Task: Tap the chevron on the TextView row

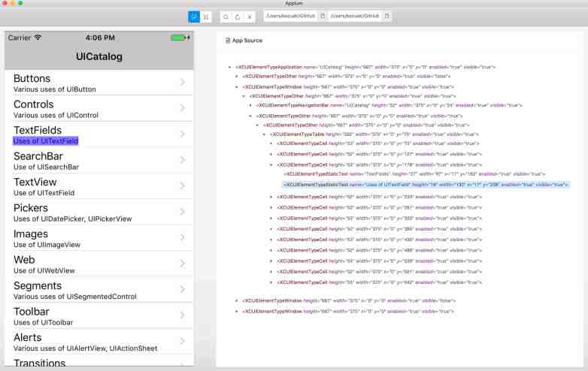Action: point(183,185)
